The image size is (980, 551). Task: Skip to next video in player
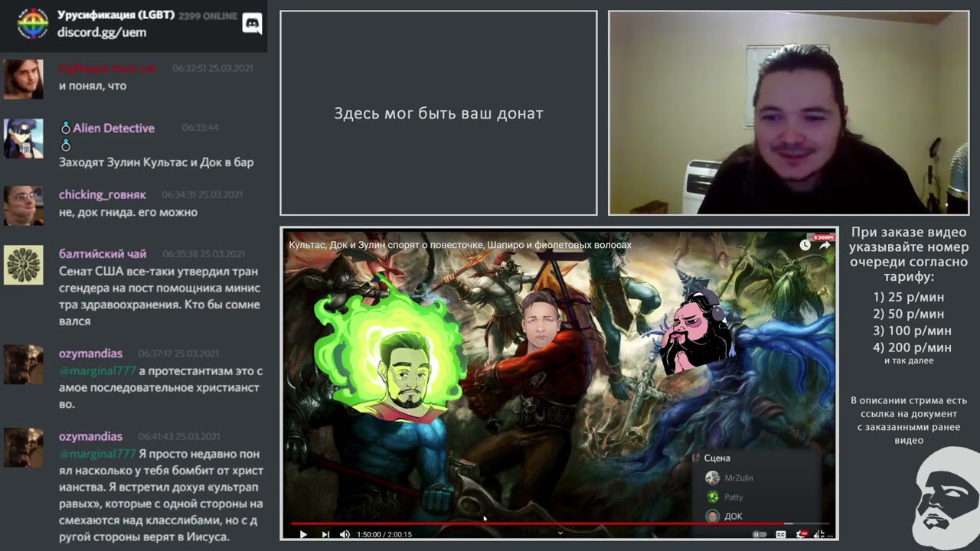coord(325,534)
